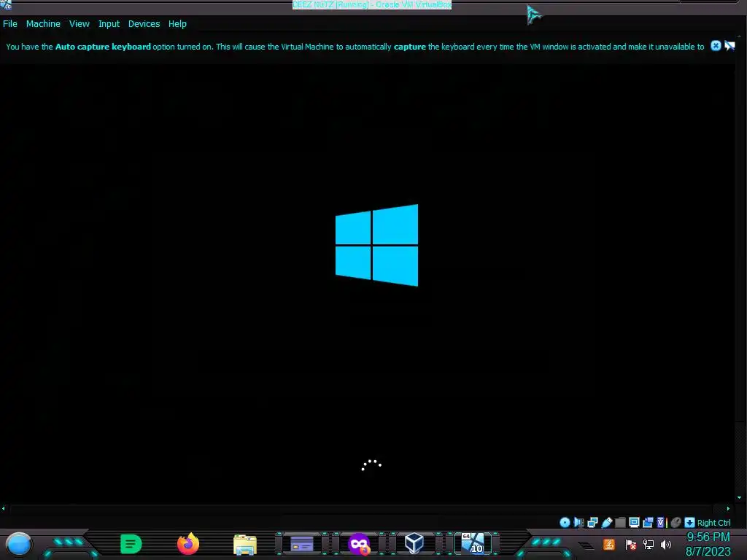The image size is (747, 560).
Task: Click the virtual display status icon
Action: point(634,522)
